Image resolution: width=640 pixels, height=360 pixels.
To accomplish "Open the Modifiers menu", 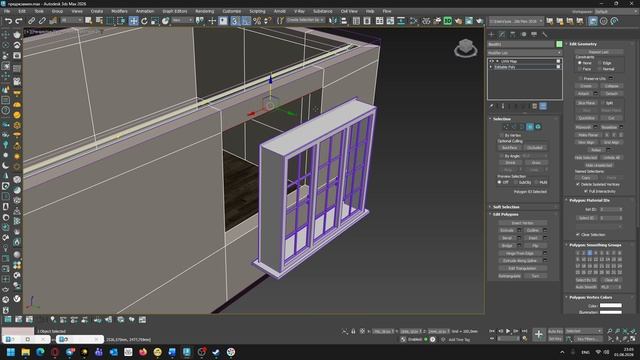I will [x=119, y=11].
